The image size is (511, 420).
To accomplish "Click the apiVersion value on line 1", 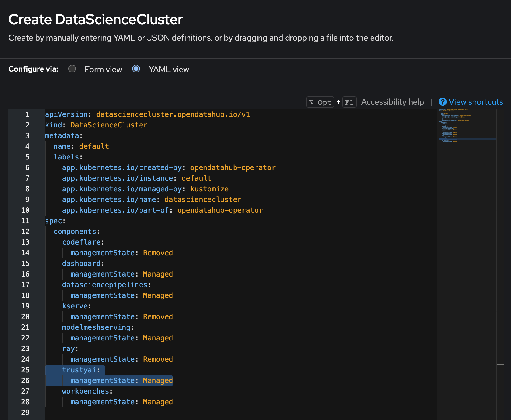I will point(173,114).
